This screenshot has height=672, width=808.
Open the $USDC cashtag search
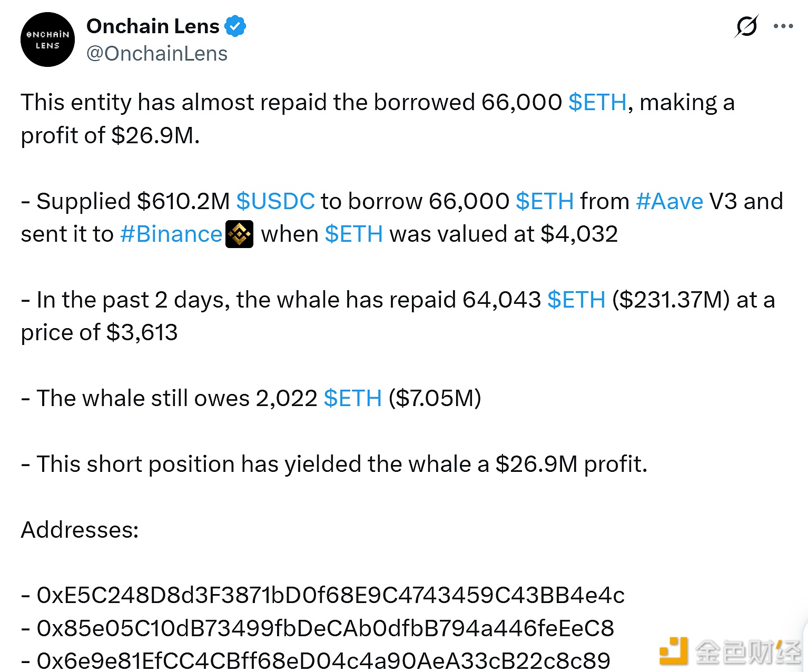(x=275, y=201)
